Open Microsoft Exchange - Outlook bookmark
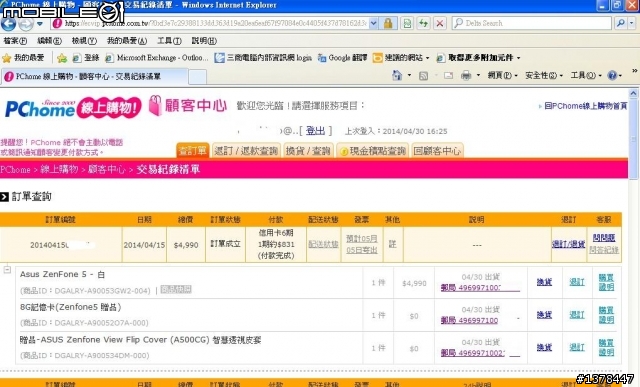The height and width of the screenshot is (387, 640). pos(157,58)
